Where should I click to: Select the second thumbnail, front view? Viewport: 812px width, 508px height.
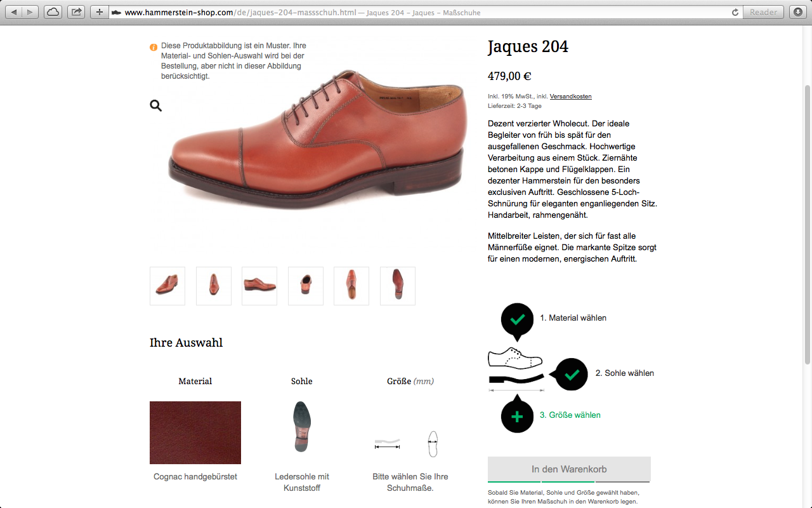214,286
